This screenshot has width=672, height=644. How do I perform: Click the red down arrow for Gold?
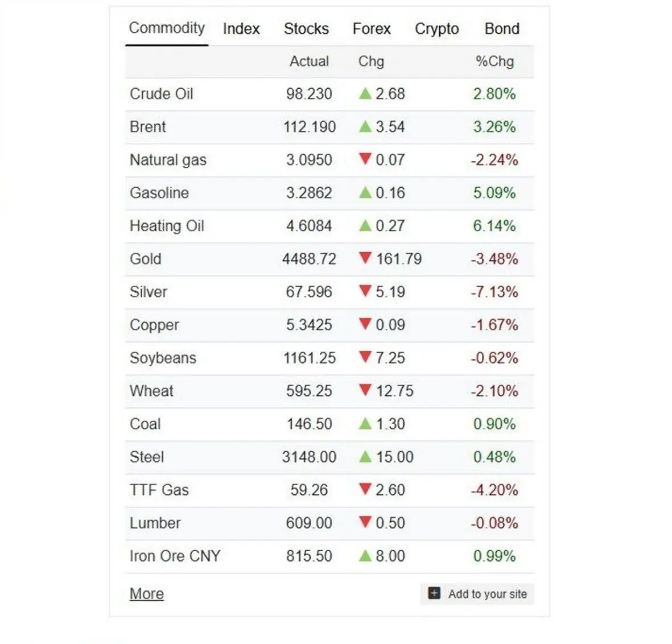point(365,259)
